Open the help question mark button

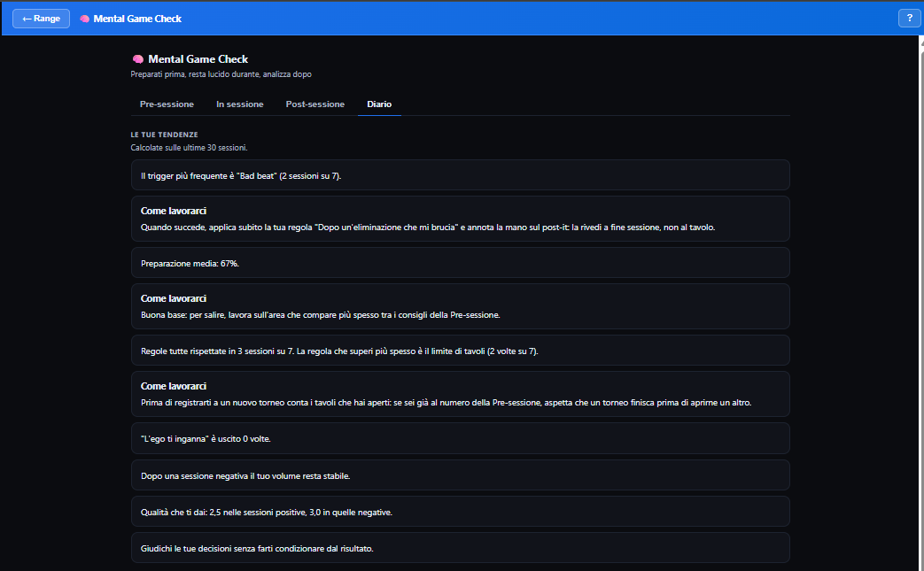coord(909,19)
